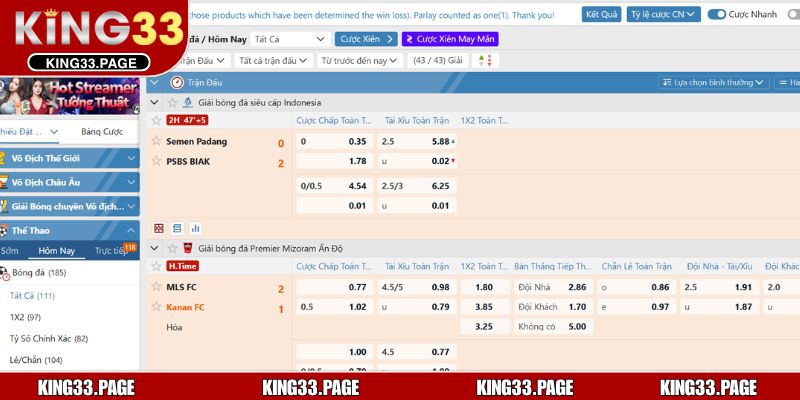
Task: Collapse the Premier Mizoram Ấn Độ league section
Action: pos(155,248)
